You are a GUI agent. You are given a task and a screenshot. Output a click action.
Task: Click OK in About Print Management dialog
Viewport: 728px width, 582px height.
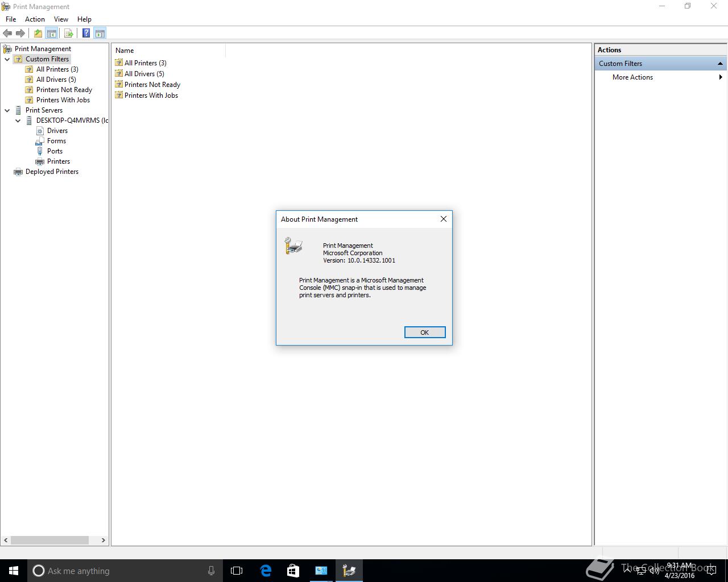[x=425, y=332]
